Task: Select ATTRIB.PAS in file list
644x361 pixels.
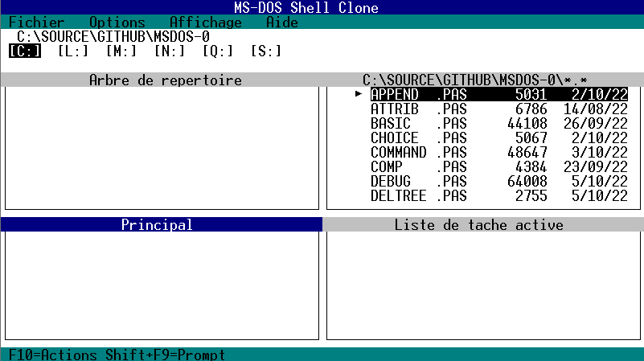Action: (418, 109)
